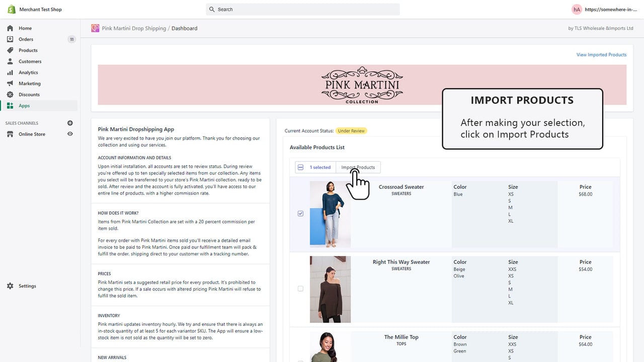644x362 pixels.
Task: Click the Pink Martini Collection banner logo
Action: point(362,85)
